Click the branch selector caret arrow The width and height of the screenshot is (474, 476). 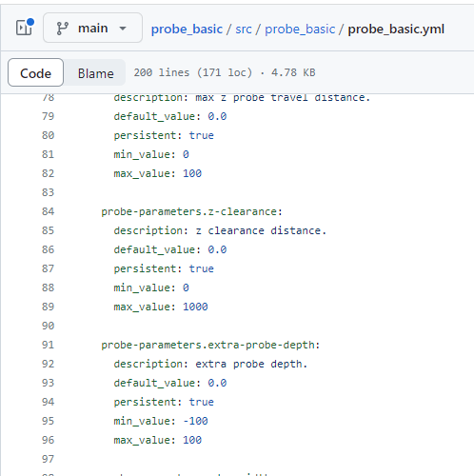tap(123, 29)
